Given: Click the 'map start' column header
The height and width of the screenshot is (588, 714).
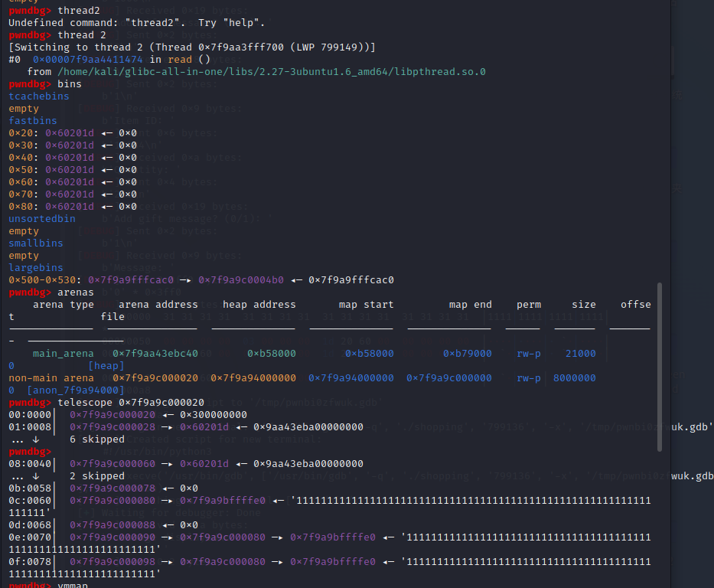Looking at the screenshot, I should pyautogui.click(x=366, y=305).
